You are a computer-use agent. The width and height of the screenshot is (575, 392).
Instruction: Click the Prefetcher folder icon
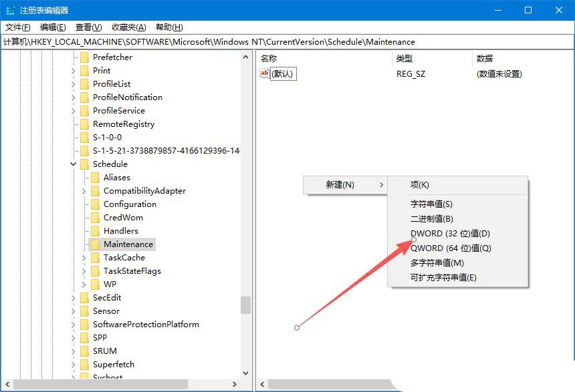[x=84, y=57]
